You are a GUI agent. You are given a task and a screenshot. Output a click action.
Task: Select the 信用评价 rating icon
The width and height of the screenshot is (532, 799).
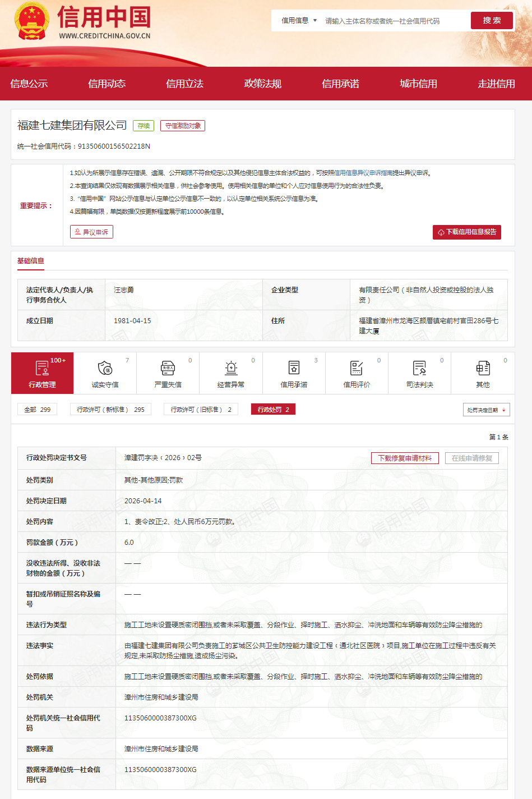(x=357, y=368)
